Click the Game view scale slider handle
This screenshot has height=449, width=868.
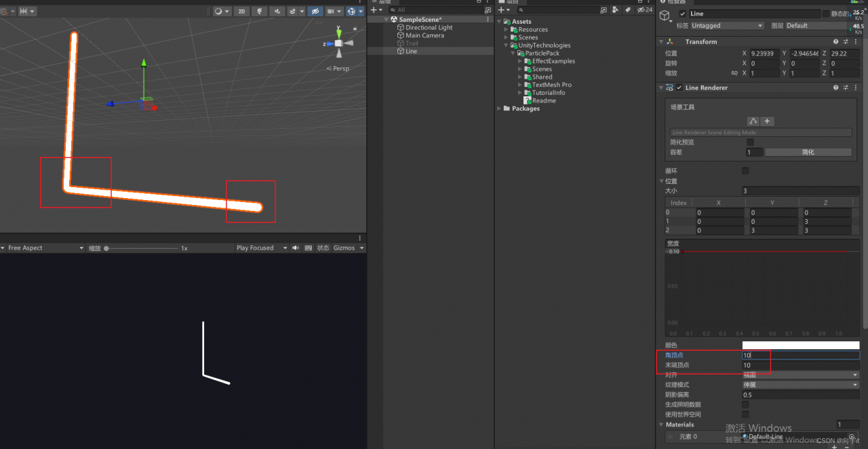[106, 248]
